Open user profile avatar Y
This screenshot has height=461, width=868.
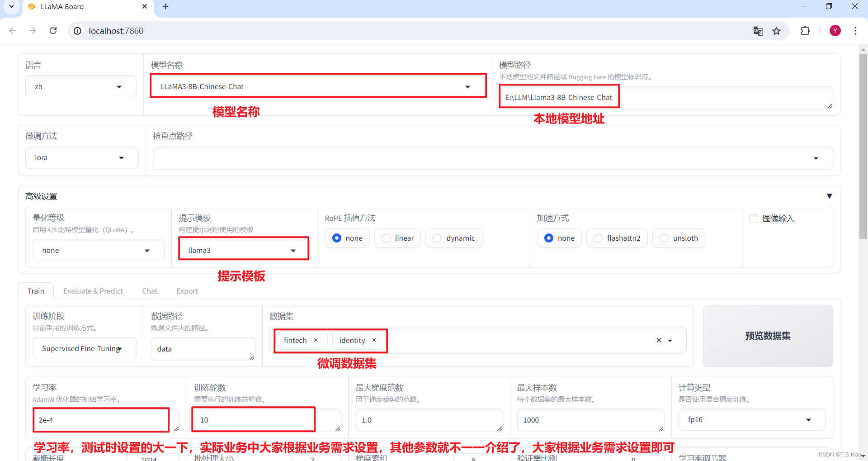click(x=835, y=31)
